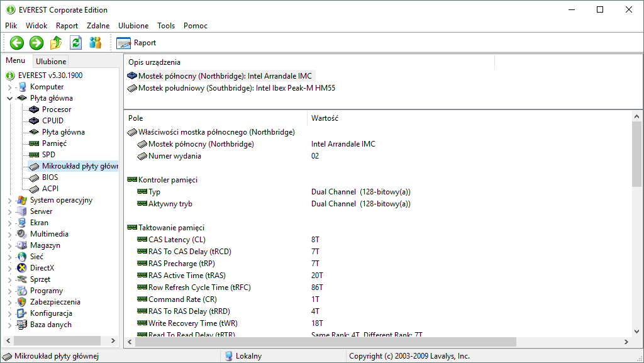Expand the System operacyjny tree node
644x363 pixels.
(x=10, y=200)
